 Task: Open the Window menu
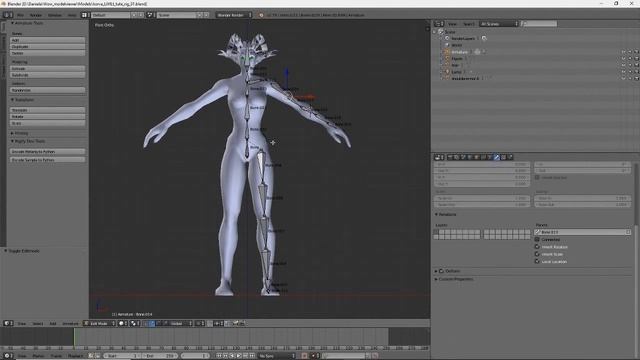click(55, 15)
